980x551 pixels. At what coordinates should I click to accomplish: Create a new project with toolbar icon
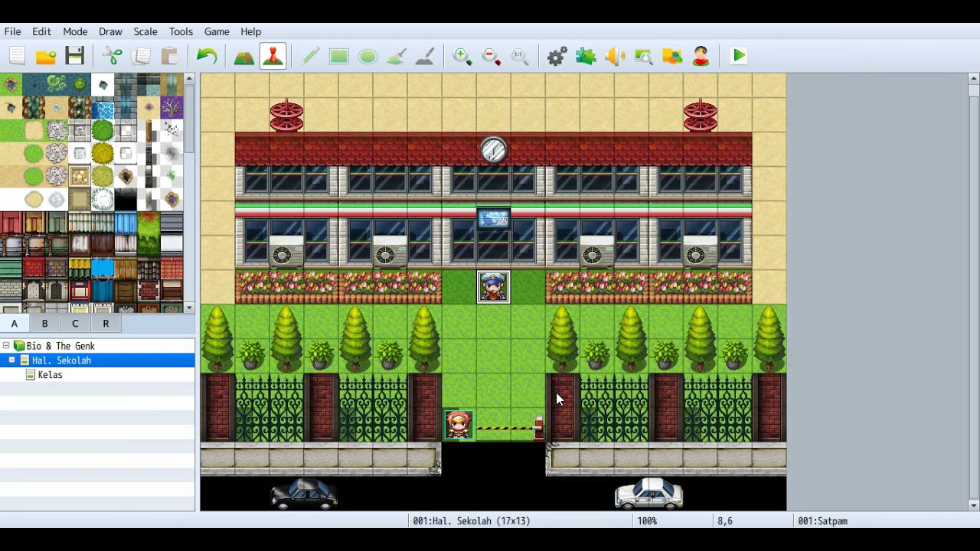(17, 56)
